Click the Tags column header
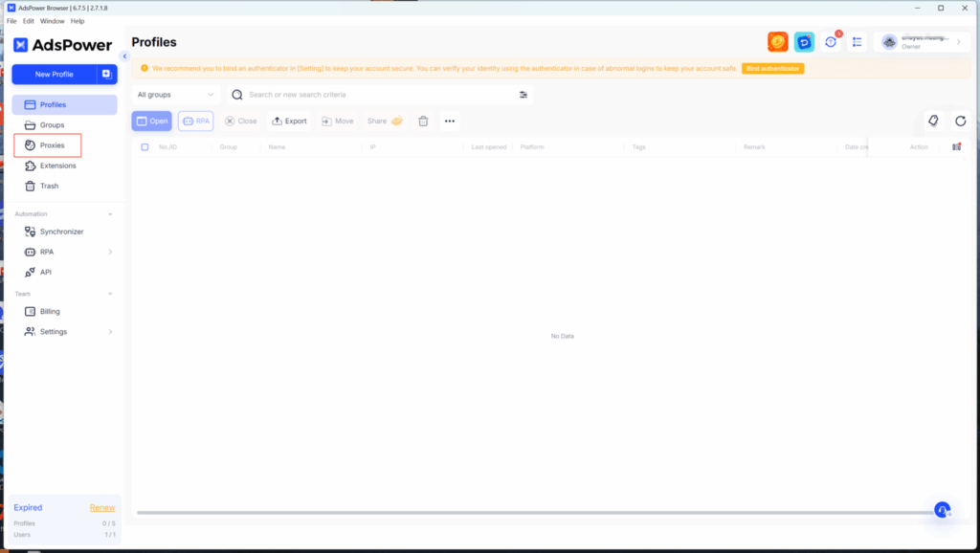Screen dimensions: 980x553 (x=638, y=147)
